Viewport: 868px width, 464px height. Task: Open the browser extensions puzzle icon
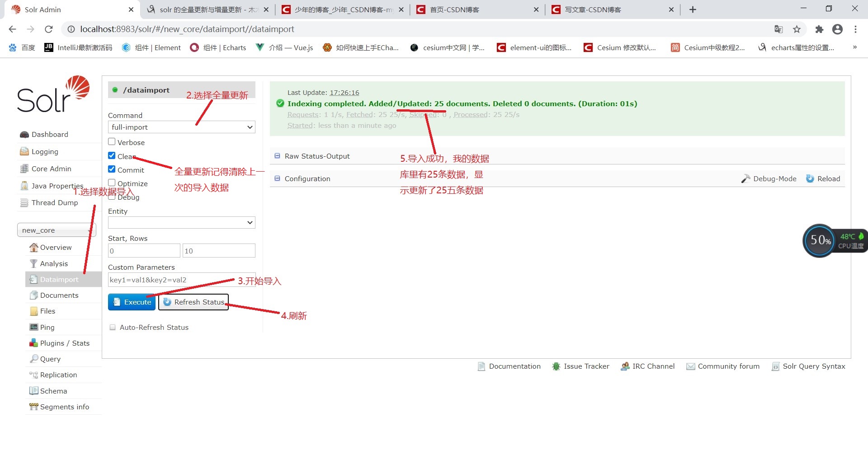pos(819,29)
